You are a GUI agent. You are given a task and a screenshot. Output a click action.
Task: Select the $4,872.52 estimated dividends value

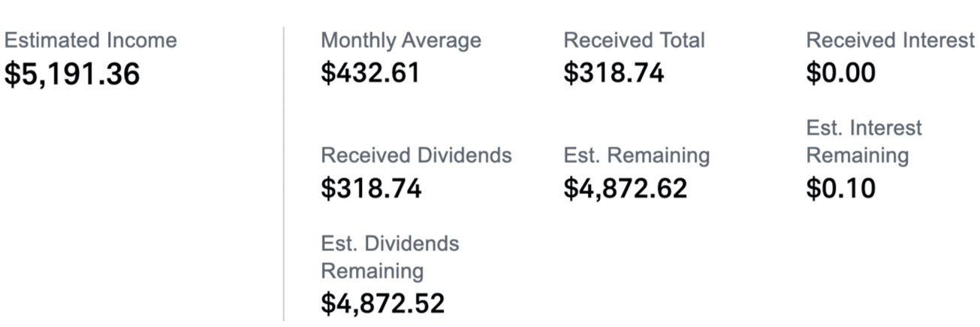click(x=383, y=304)
